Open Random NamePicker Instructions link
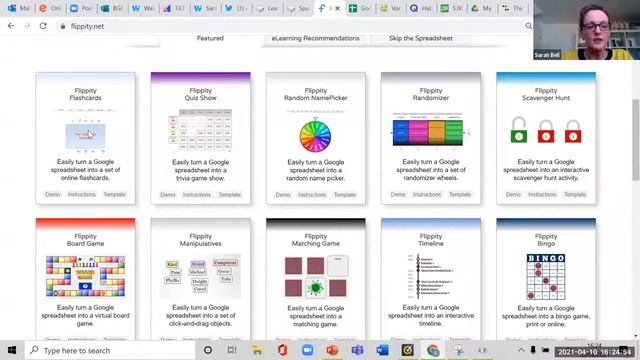The height and width of the screenshot is (360, 640). pyautogui.click(x=312, y=195)
